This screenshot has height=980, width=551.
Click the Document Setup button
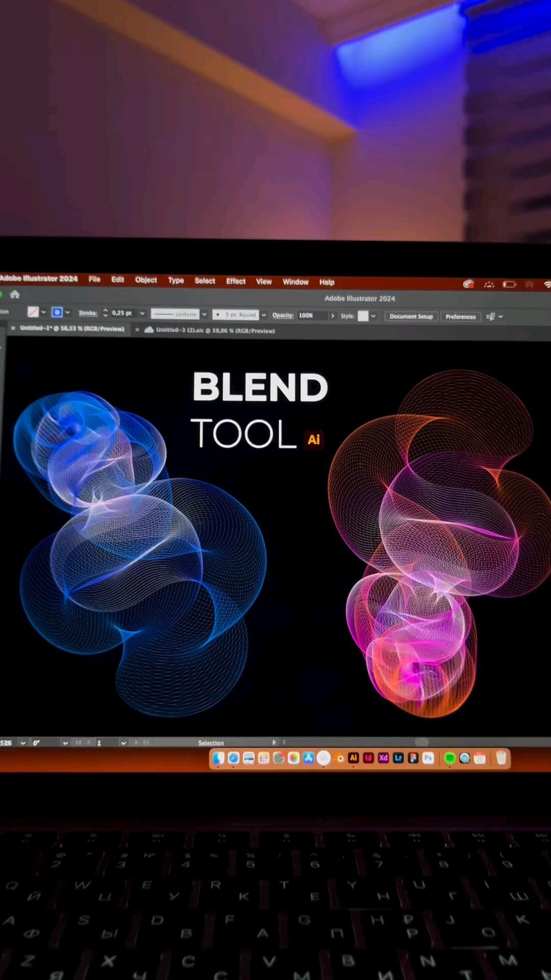[x=411, y=316]
